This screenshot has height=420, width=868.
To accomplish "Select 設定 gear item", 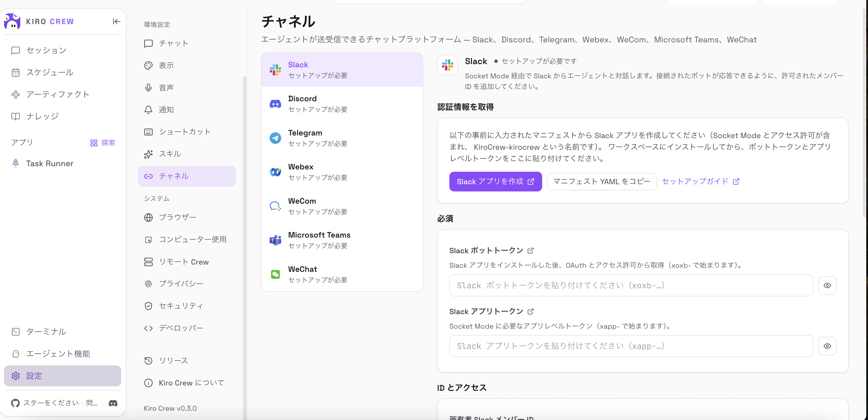I will tap(62, 376).
